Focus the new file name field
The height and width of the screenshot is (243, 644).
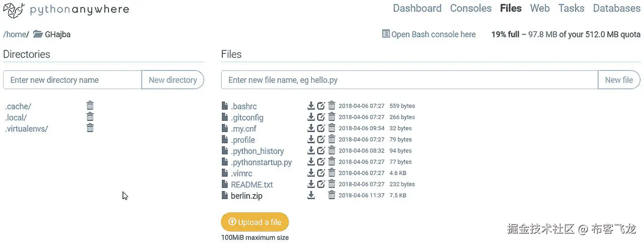pos(409,80)
